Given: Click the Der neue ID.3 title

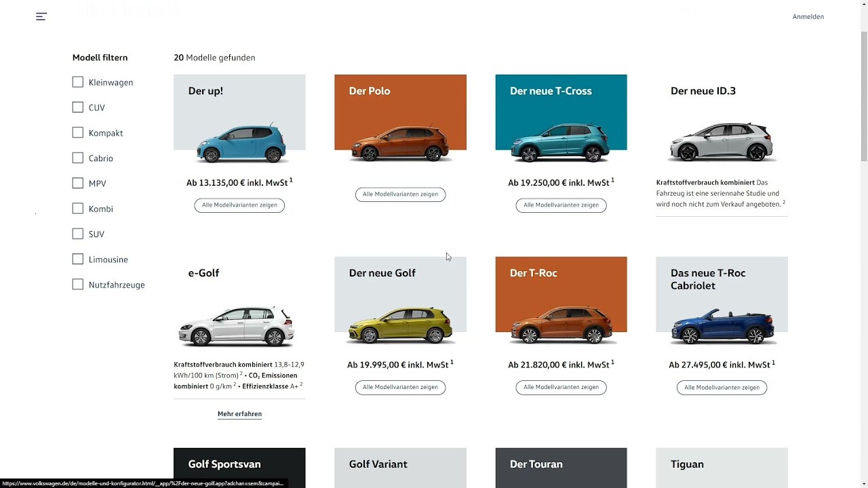Looking at the screenshot, I should [x=703, y=91].
